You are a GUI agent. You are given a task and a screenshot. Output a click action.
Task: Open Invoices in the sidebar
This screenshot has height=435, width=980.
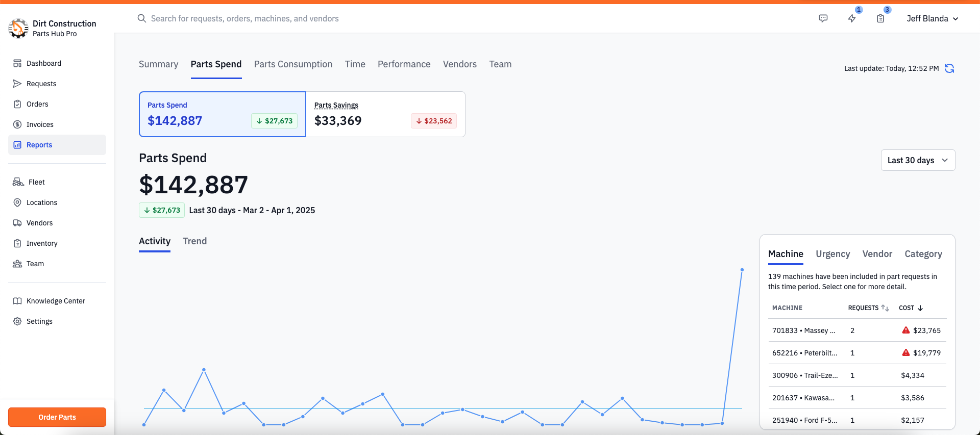click(x=40, y=124)
